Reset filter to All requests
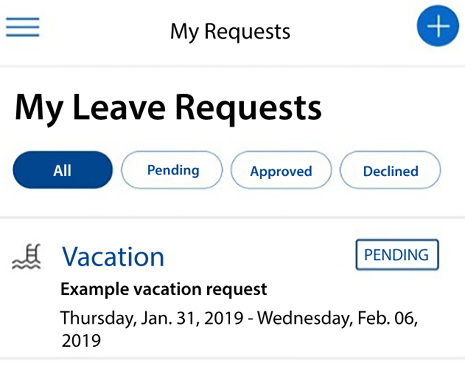 [x=63, y=170]
